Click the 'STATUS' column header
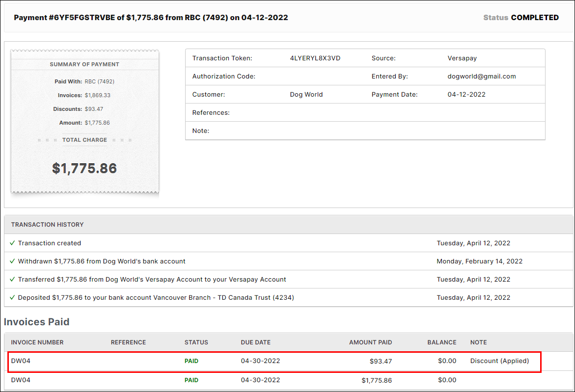 tap(196, 342)
